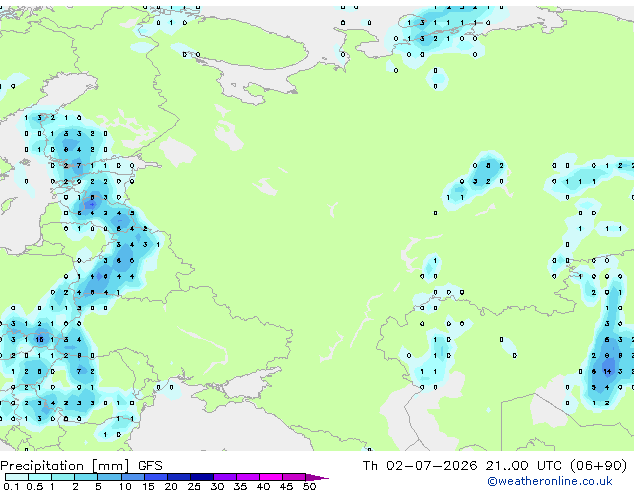Viewport: 634px width, 490px height.
Task: Click the 35–40 mm violet legend segment
Action: pyautogui.click(x=247, y=477)
